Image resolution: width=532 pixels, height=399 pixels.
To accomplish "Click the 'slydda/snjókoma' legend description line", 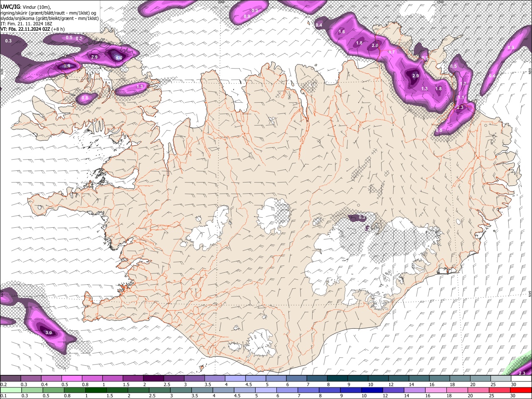I will click(x=49, y=18).
